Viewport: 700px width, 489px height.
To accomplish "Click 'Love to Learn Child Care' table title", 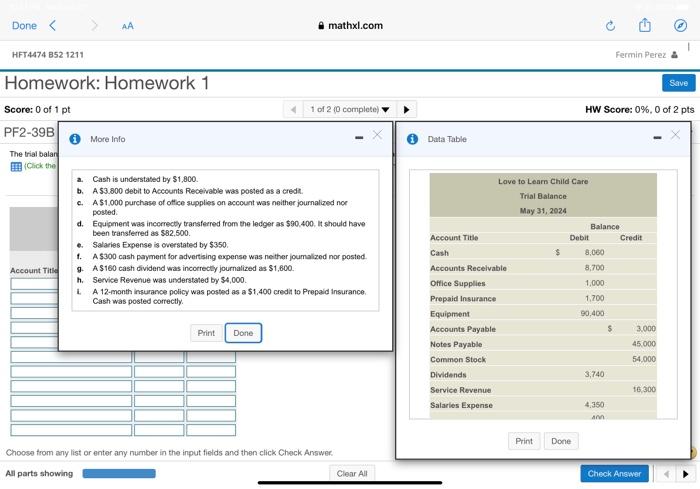I will point(543,181).
